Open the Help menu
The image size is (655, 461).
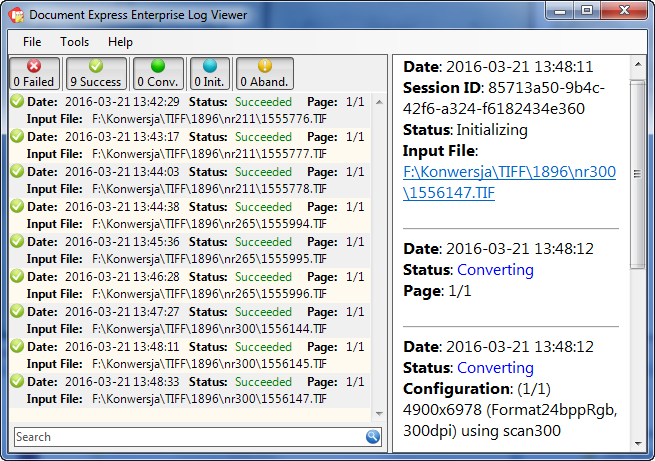coord(120,42)
